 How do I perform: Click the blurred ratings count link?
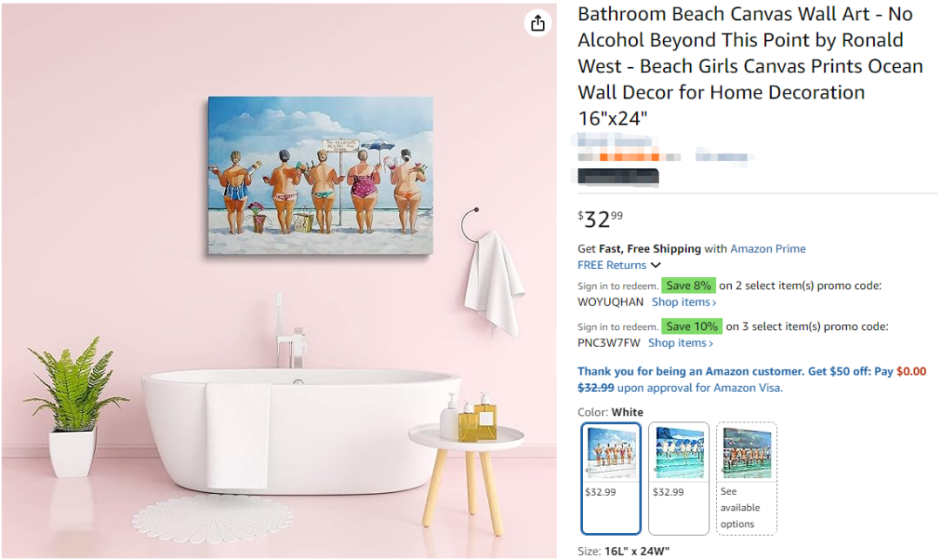tap(724, 157)
